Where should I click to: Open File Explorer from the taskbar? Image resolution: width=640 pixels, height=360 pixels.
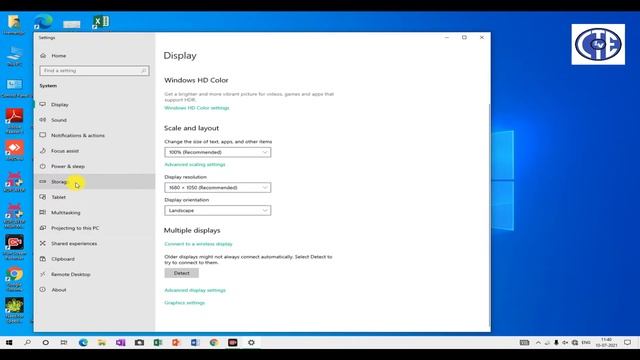click(102, 342)
